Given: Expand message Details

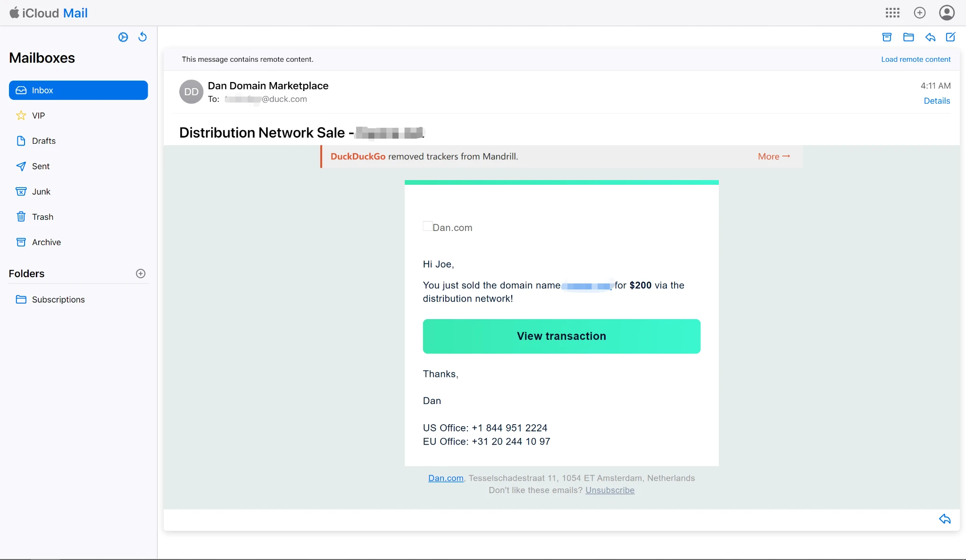Looking at the screenshot, I should point(937,101).
